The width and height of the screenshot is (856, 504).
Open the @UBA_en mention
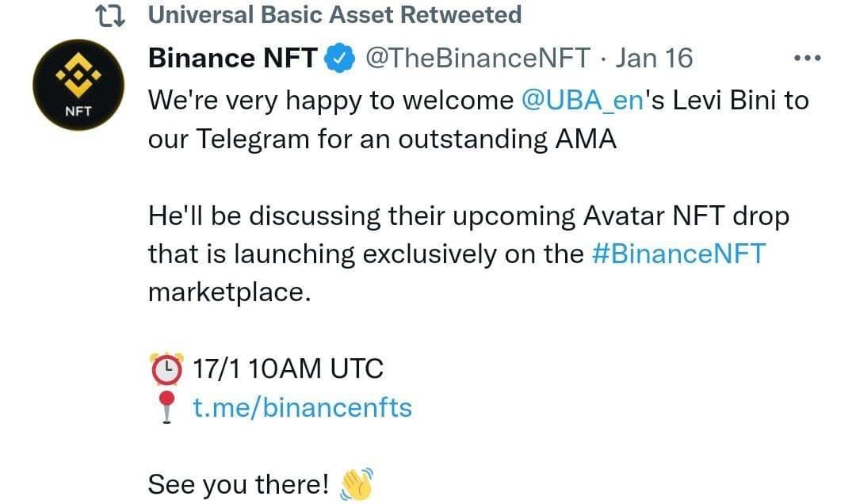click(x=581, y=100)
